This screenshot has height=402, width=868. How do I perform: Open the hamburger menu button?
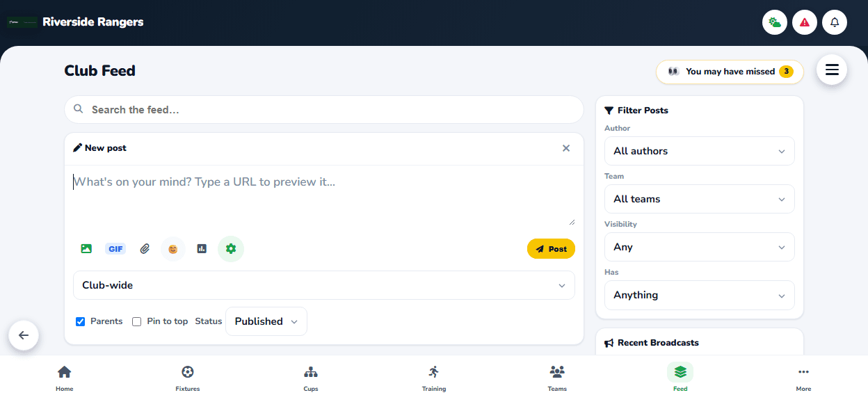[x=832, y=70]
